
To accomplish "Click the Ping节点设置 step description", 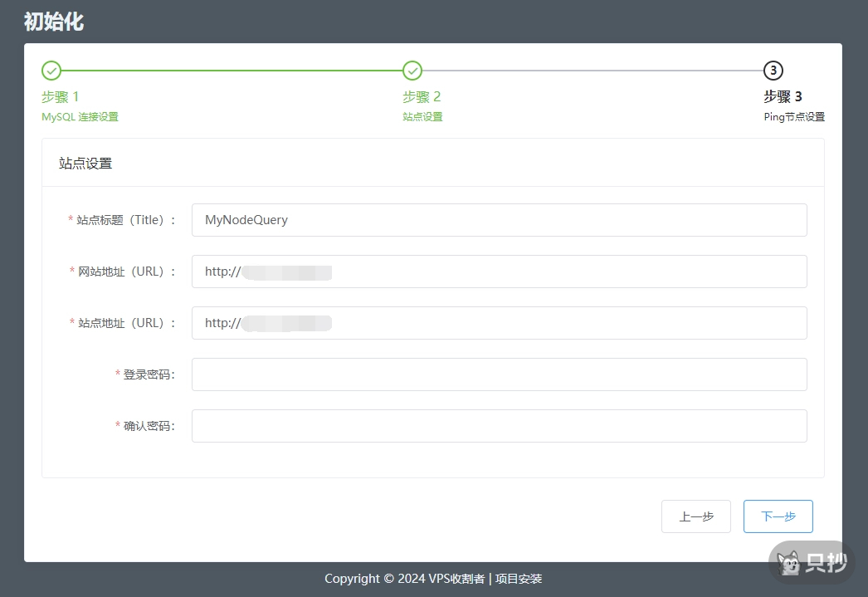I will (794, 117).
